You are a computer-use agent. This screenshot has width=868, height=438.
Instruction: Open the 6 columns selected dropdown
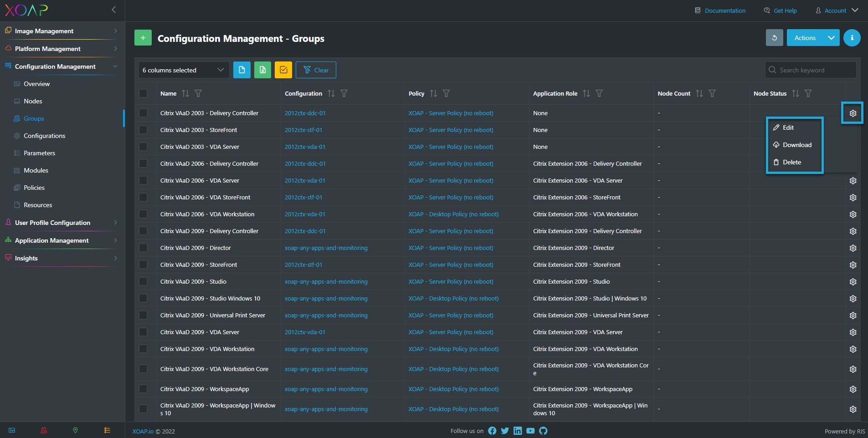184,70
